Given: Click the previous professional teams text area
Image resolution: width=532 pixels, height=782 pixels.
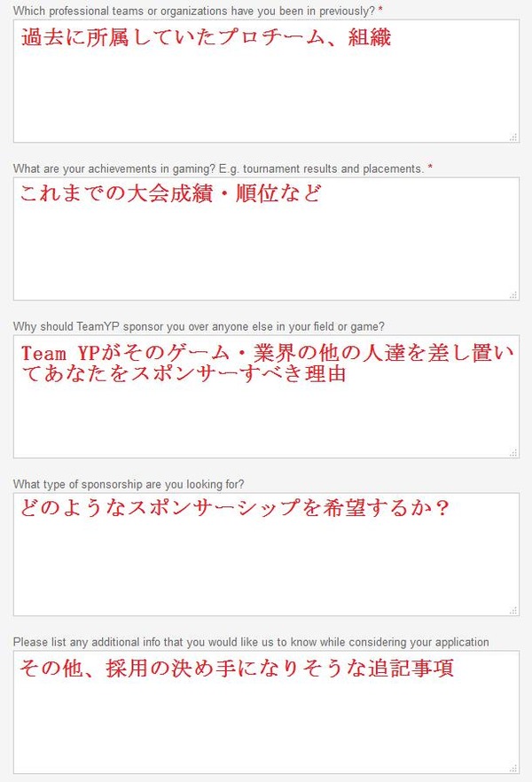Looking at the screenshot, I should point(266,82).
